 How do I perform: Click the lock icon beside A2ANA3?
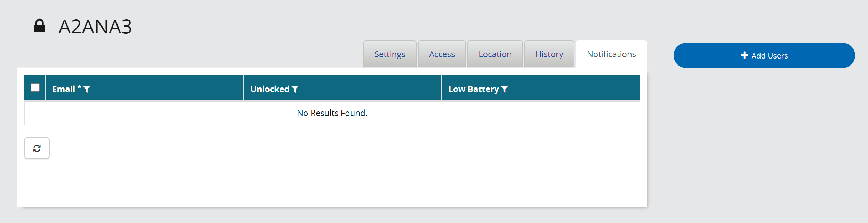pos(39,26)
